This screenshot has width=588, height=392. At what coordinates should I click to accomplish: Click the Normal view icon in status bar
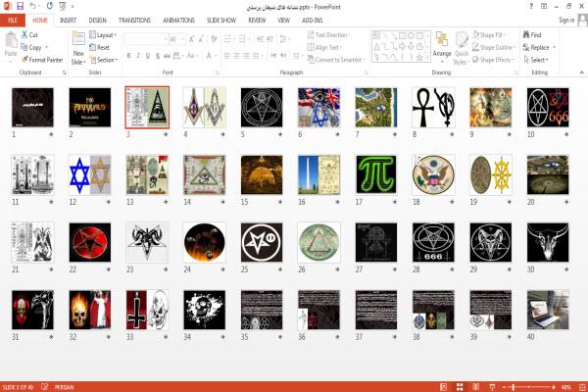(443, 387)
